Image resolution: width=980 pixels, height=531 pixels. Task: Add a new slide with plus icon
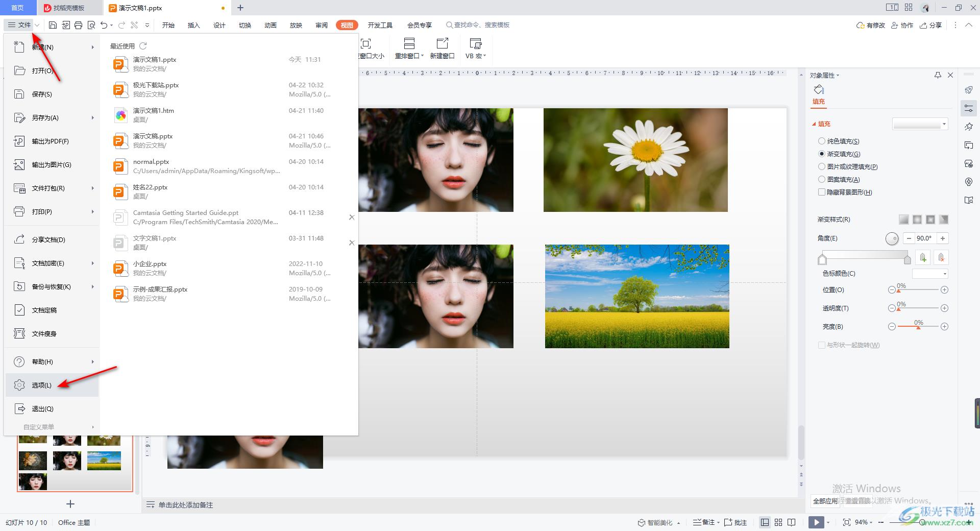70,504
